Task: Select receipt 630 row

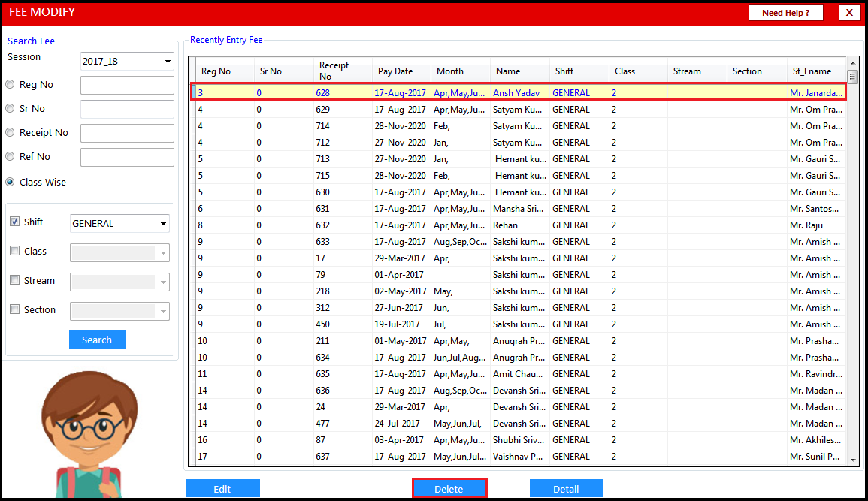Action: pos(519,192)
